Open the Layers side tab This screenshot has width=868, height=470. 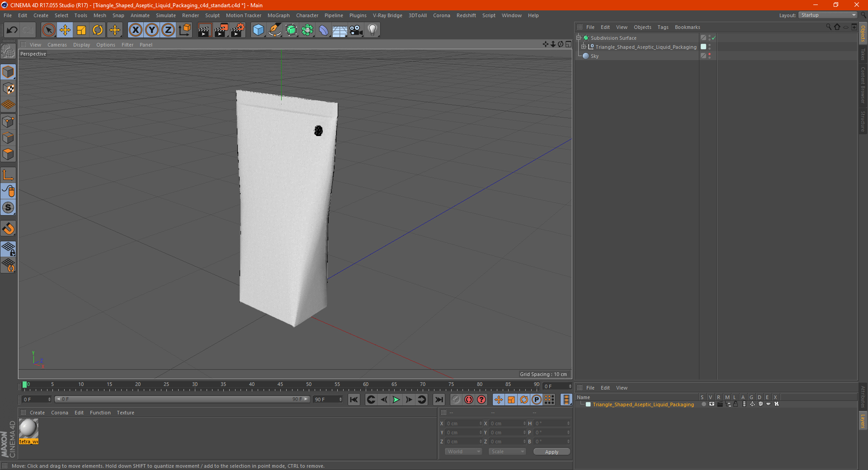[863, 421]
